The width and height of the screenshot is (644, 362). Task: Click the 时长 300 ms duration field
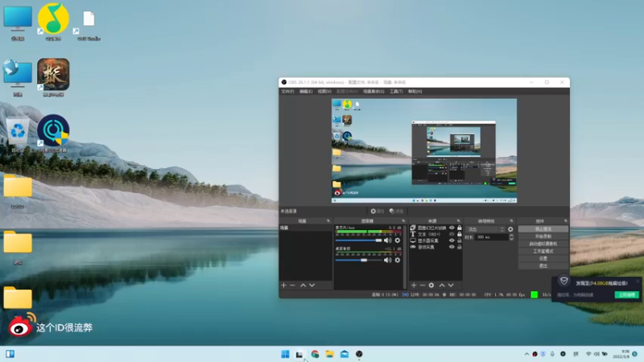pos(492,237)
